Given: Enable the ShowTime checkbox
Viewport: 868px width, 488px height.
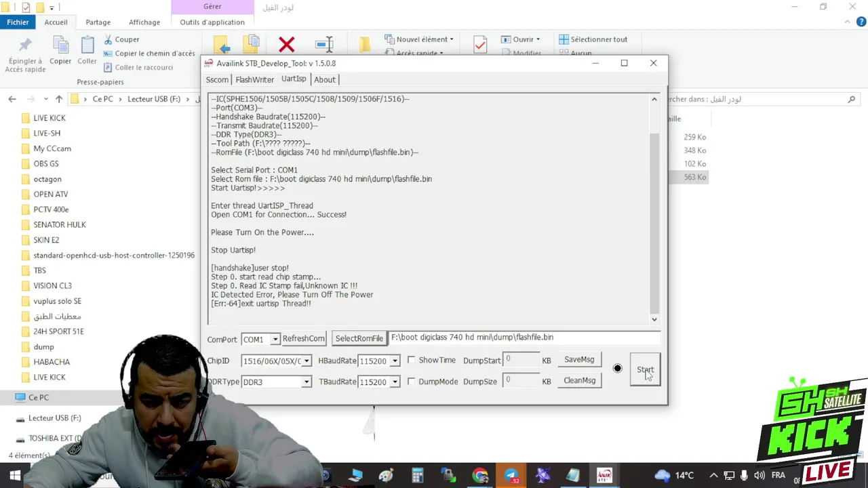Looking at the screenshot, I should [411, 360].
